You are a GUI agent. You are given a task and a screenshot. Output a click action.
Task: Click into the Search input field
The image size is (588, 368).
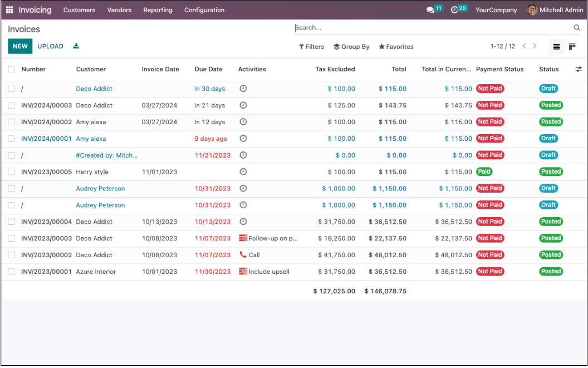[432, 28]
